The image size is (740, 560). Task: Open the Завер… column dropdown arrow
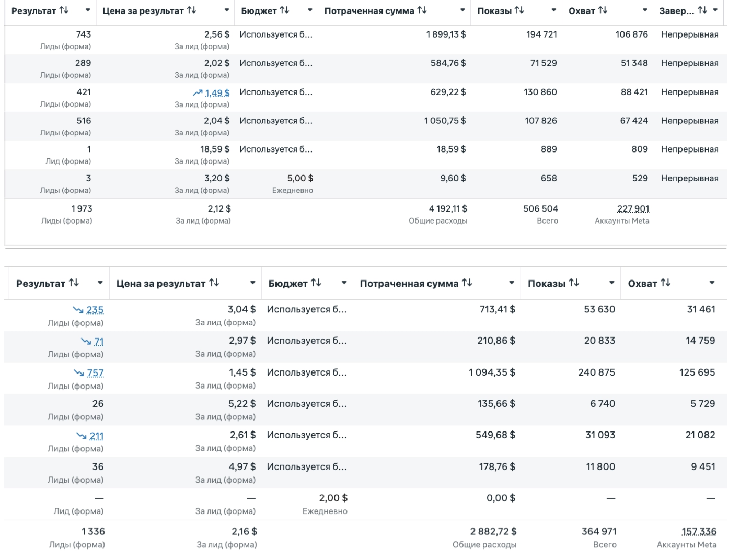click(715, 10)
